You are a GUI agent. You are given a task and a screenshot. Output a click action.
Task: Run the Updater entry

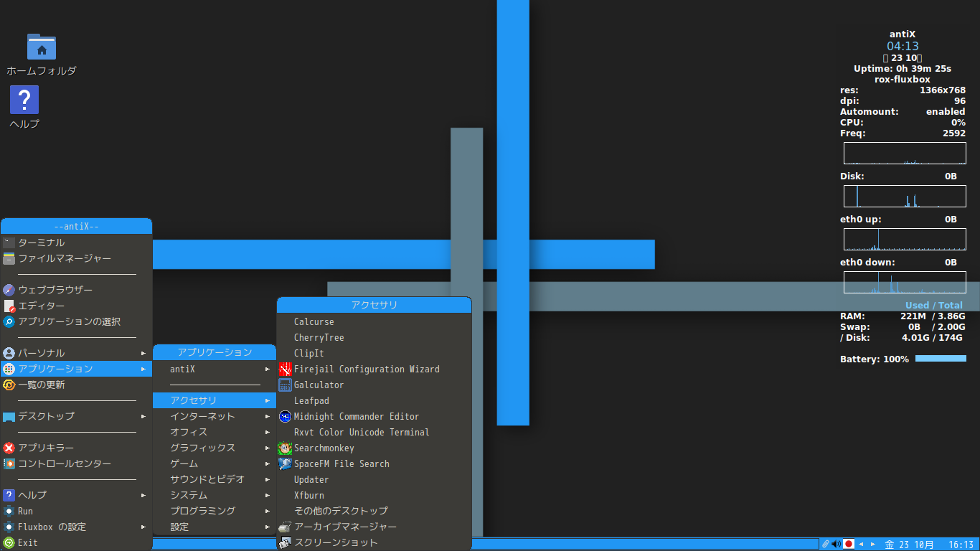[374, 479]
